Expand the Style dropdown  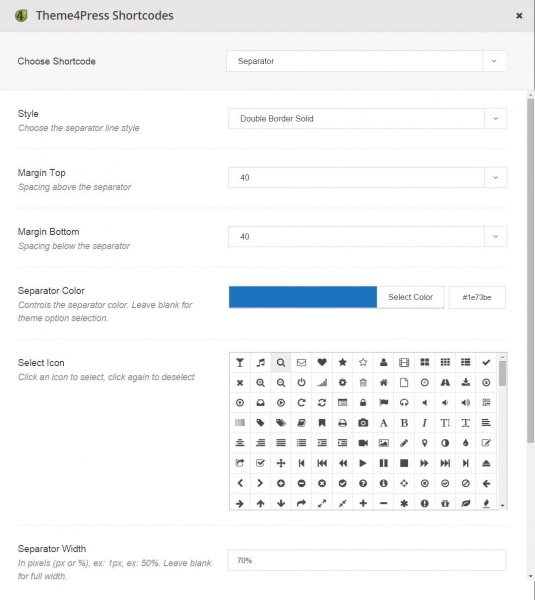coord(367,119)
